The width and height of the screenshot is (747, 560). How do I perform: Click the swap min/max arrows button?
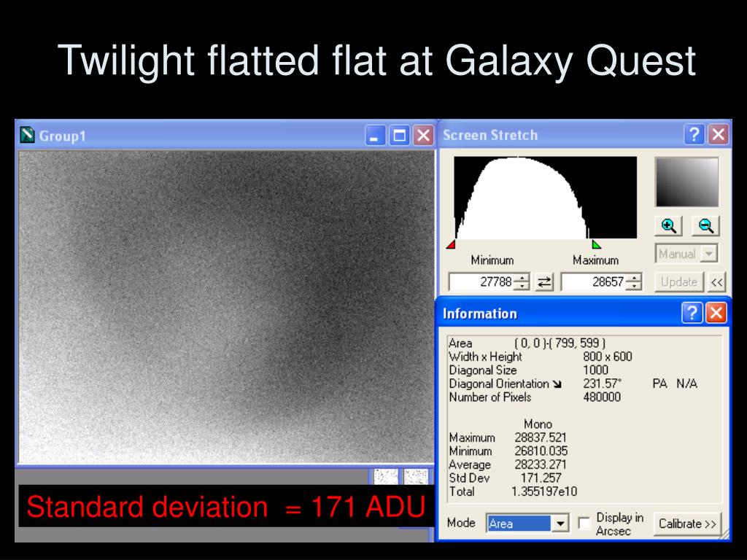click(544, 282)
